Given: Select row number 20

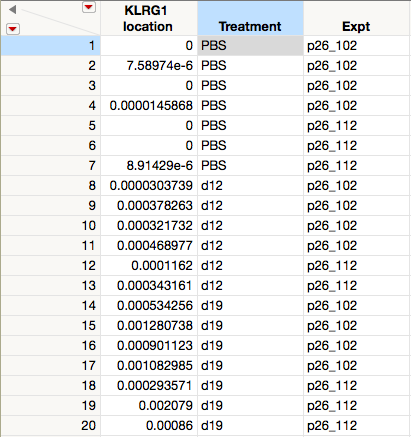Looking at the screenshot, I should click(x=50, y=426).
